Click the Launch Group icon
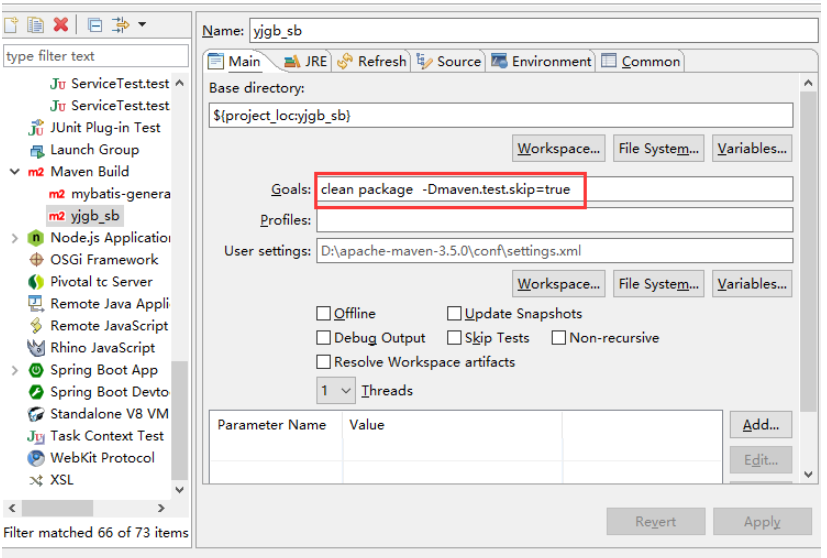This screenshot has width=827, height=558. point(37,151)
